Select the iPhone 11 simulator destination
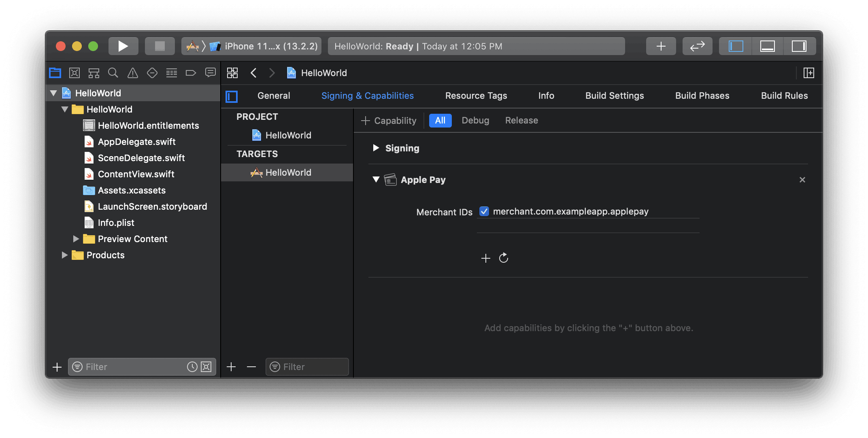Image resolution: width=868 pixels, height=438 pixels. 264,46
